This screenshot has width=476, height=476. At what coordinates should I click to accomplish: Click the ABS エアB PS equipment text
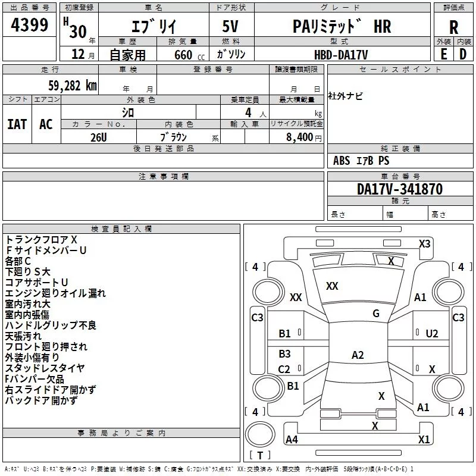pyautogui.click(x=361, y=160)
